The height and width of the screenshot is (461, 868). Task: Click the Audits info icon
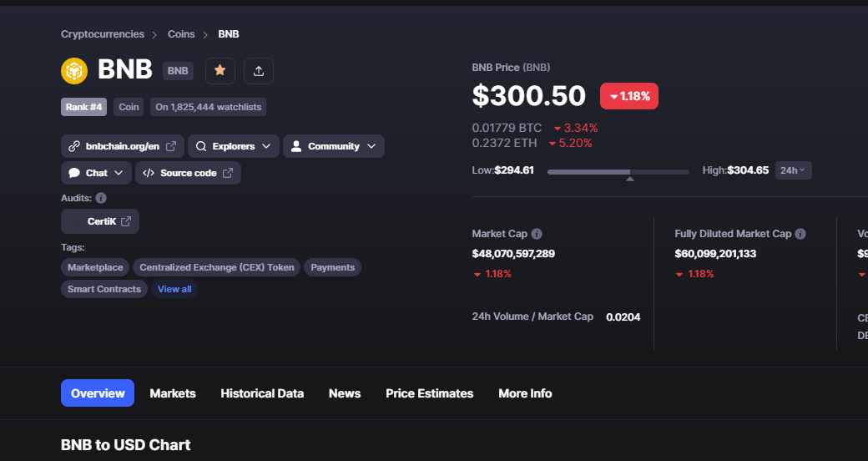click(x=101, y=198)
